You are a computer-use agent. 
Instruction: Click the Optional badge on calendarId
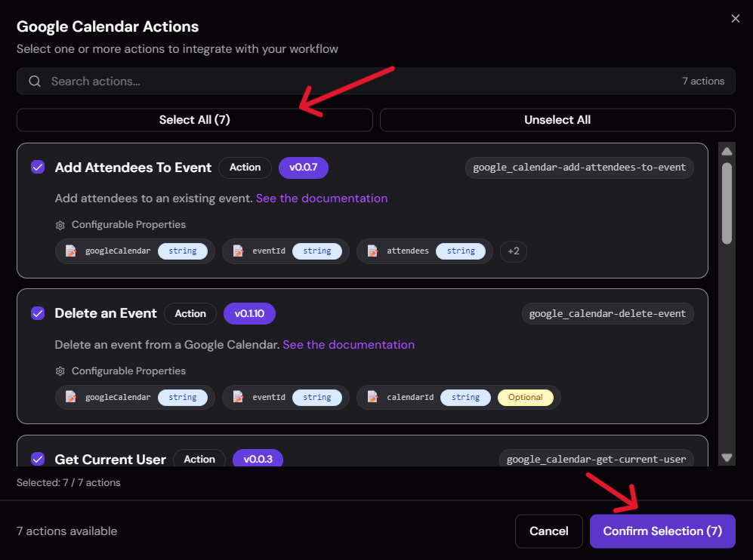coord(526,397)
